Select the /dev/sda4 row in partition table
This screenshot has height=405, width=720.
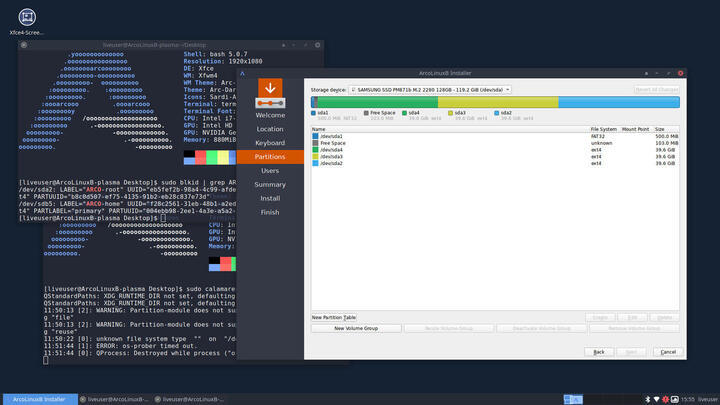495,150
